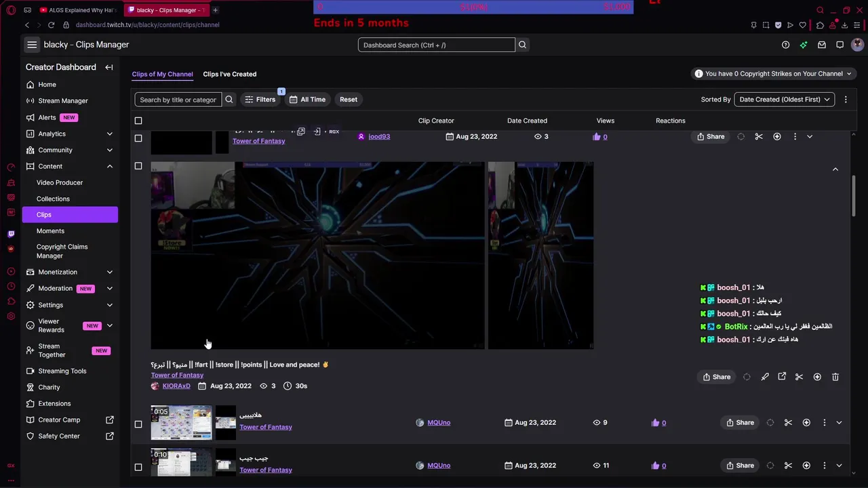Click the clip title search field

coord(178,100)
